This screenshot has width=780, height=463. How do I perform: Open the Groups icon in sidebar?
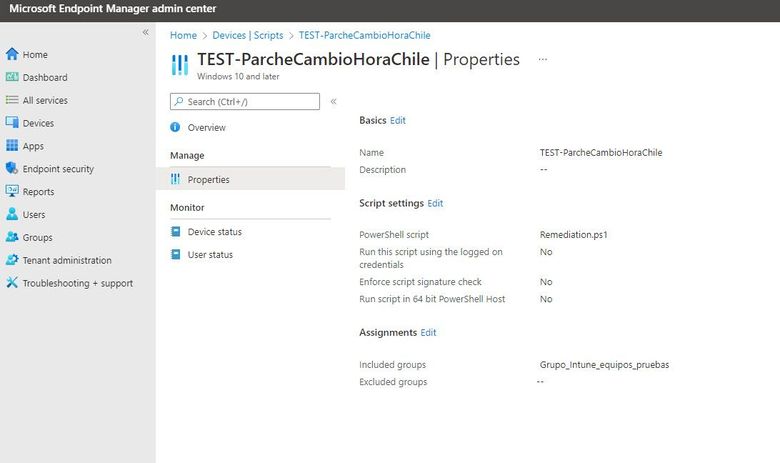[x=13, y=237]
